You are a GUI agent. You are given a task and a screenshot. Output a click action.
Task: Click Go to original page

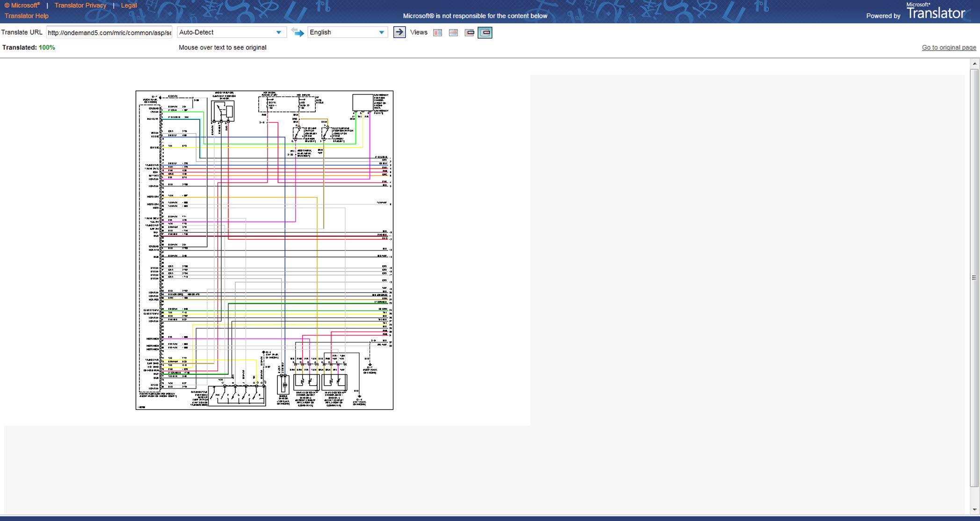[x=949, y=47]
